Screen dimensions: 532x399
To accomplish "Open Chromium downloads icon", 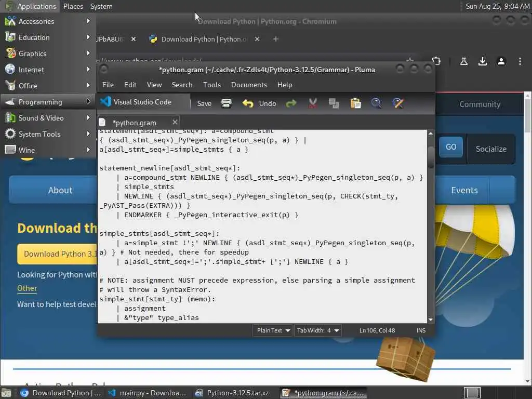I will [x=483, y=61].
